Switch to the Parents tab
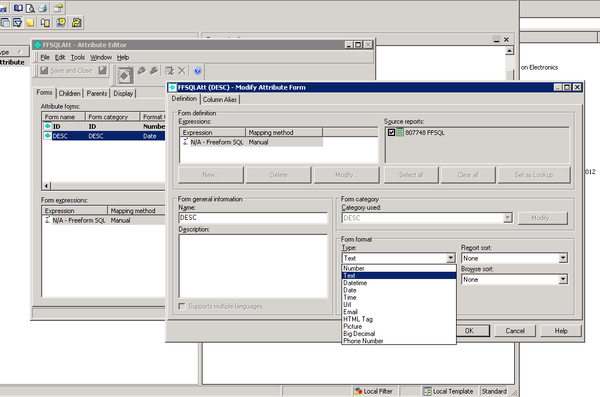The height and width of the screenshot is (397, 600). tap(97, 93)
